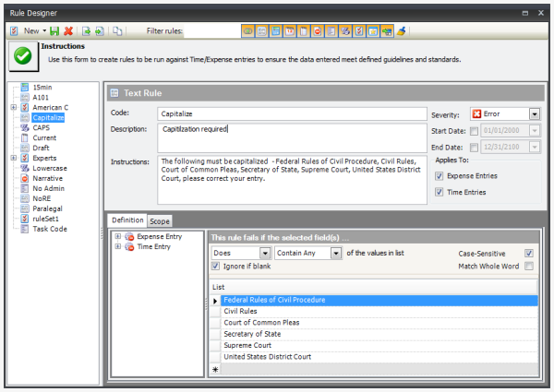
Task: Click the 15min rule icon
Action: click(24, 88)
